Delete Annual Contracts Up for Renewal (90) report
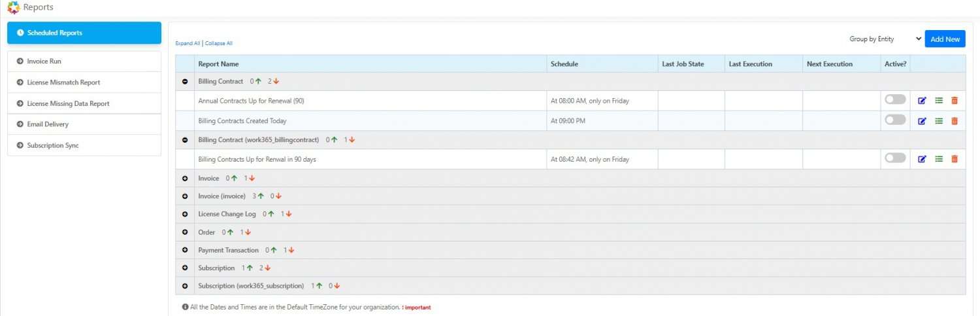This screenshot has width=980, height=316. click(x=955, y=101)
